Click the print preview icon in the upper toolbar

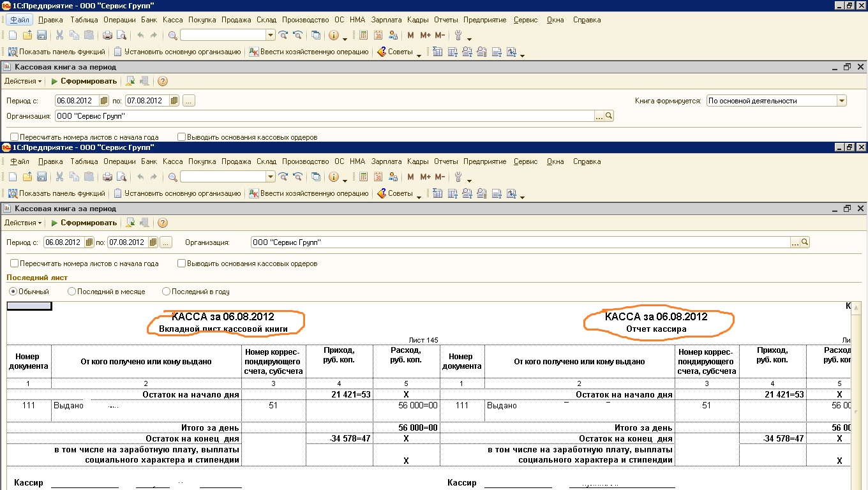121,35
